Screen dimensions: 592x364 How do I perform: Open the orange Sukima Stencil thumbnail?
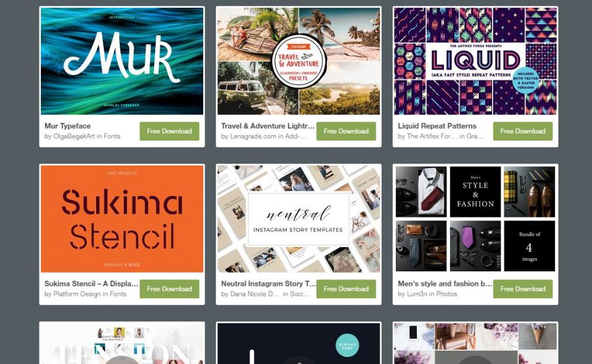click(122, 219)
